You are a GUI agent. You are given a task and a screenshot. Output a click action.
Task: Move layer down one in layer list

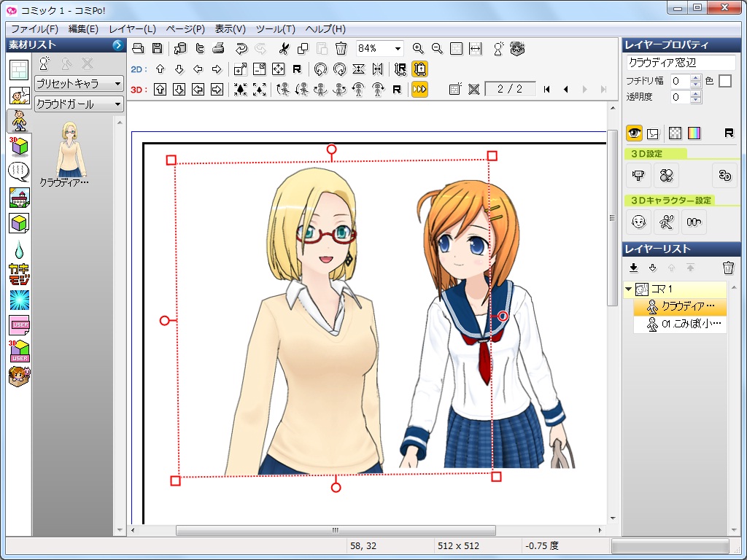pos(653,268)
